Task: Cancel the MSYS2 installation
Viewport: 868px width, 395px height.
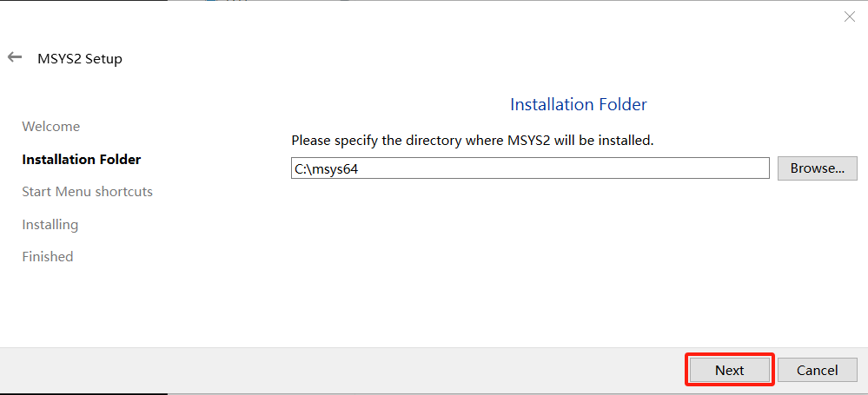Action: tap(817, 370)
